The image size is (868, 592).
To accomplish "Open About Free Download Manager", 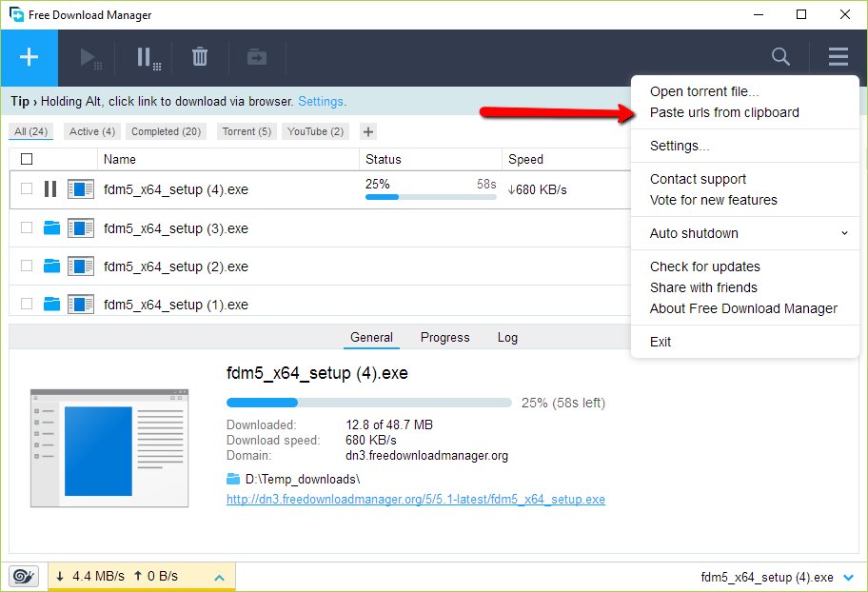I will (x=743, y=308).
